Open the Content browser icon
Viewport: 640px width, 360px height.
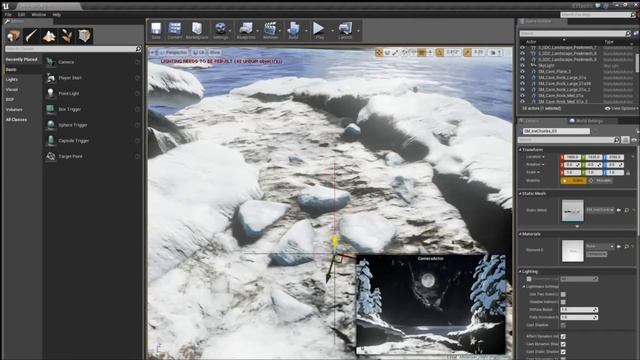coord(175,29)
